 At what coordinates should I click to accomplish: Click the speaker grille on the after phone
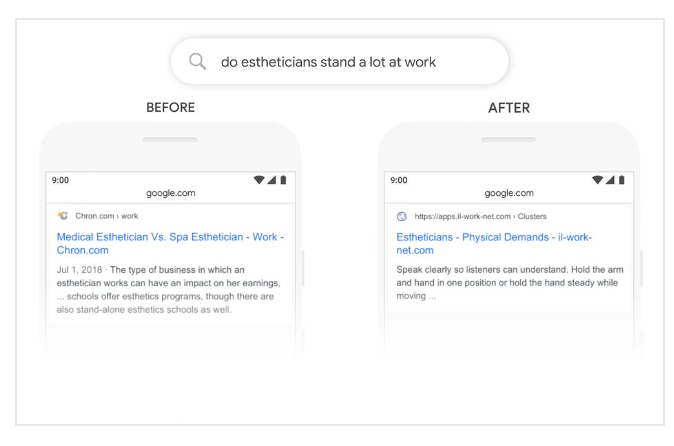(509, 140)
